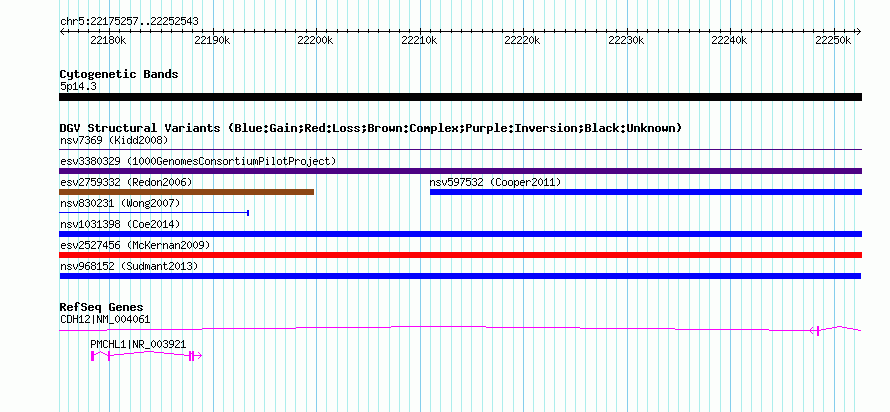Click the esv2527456 (McKernan2009) label
Viewport: 890px width, 412px height.
click(135, 245)
